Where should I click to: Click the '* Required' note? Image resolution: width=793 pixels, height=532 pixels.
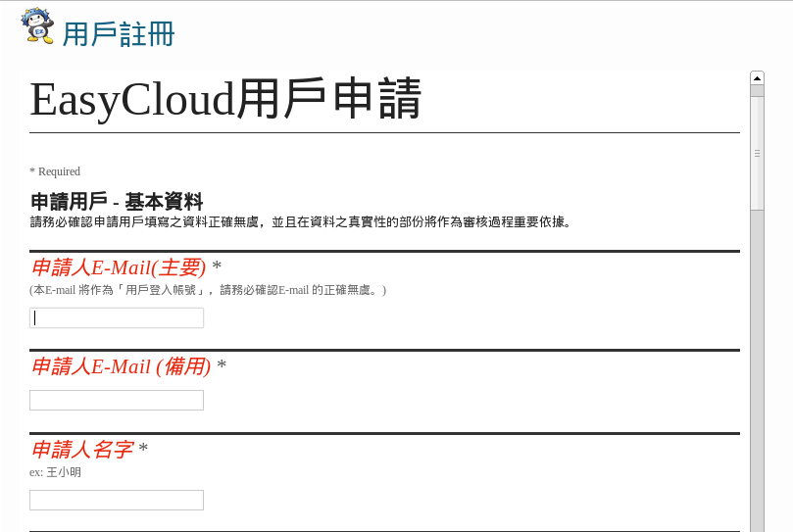pos(55,171)
